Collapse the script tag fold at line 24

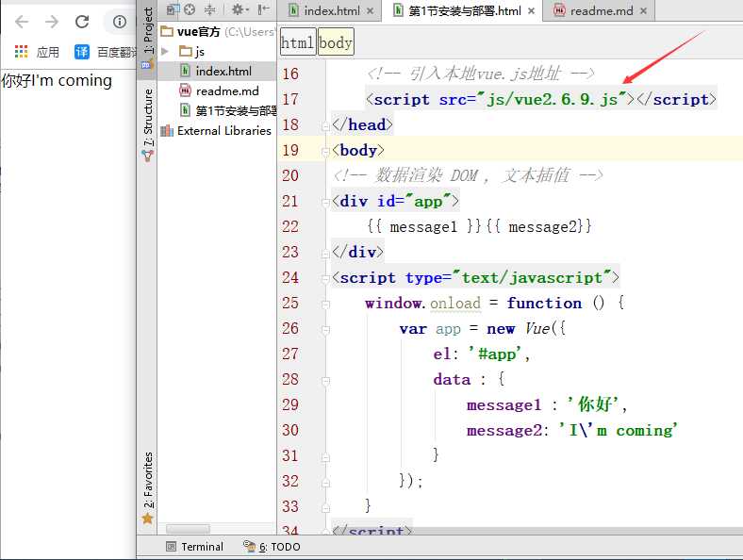coord(325,279)
